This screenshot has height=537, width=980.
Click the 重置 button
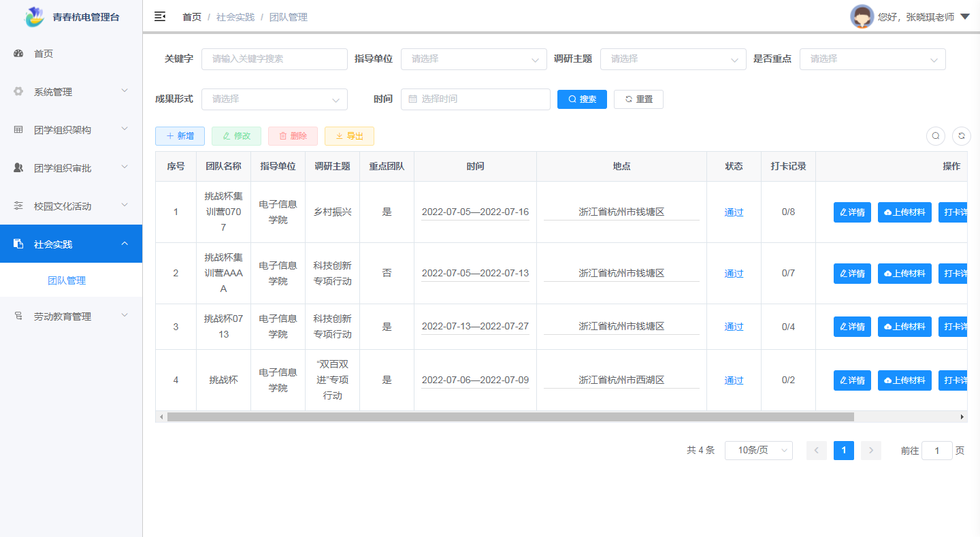tap(638, 99)
